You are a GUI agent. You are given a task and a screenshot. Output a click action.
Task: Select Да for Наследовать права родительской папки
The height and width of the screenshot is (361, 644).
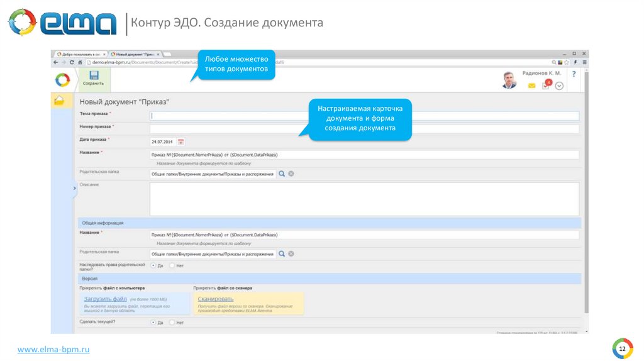click(x=153, y=265)
